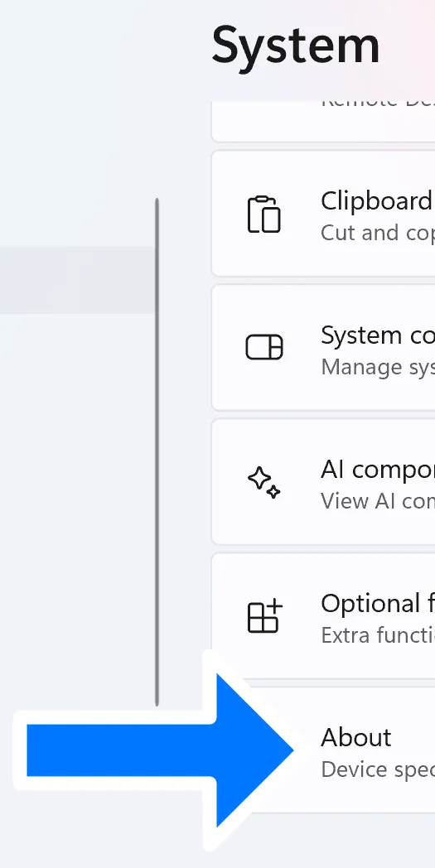Click the blue arrow pointing to About
This screenshot has height=868, width=435.
[x=160, y=750]
